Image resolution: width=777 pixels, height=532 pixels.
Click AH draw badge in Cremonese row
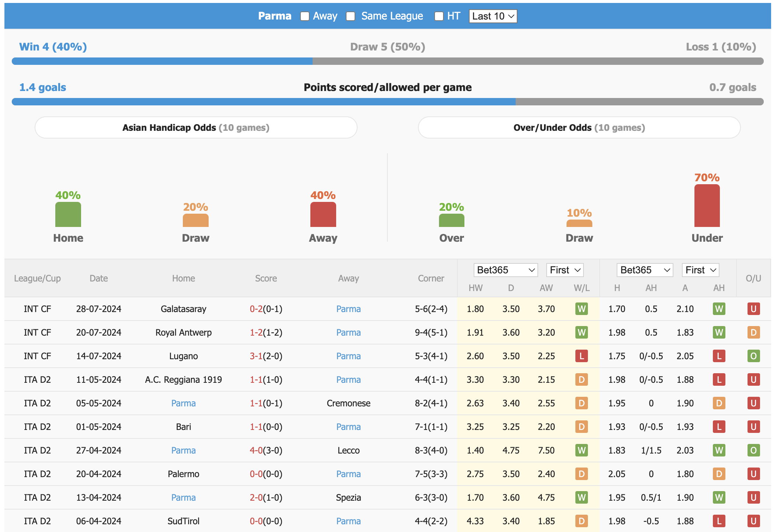(719, 403)
